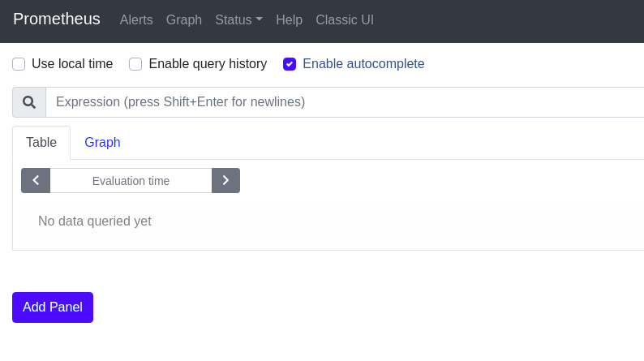Switch to the Graph panel tab
Viewport: 644px width, 361px height.
[102, 143]
